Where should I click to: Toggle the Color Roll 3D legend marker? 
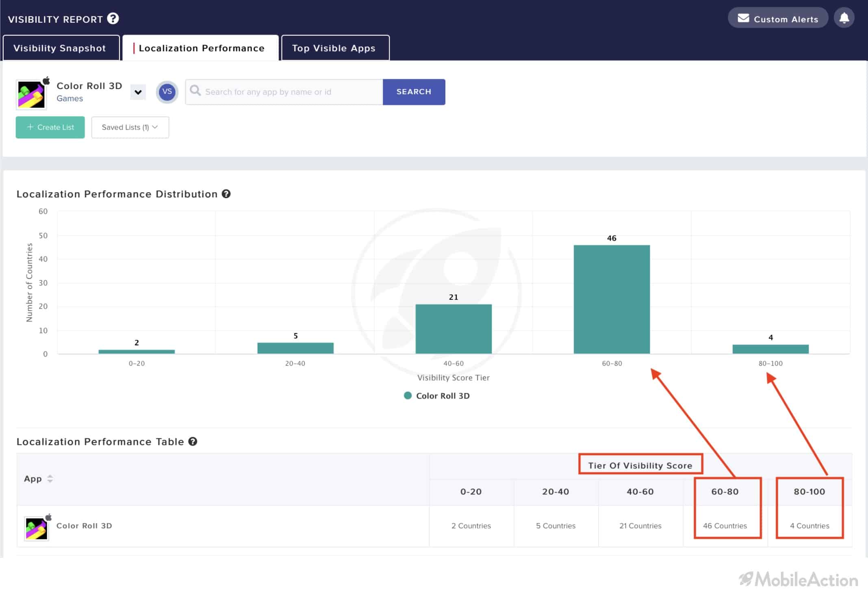[x=408, y=395]
